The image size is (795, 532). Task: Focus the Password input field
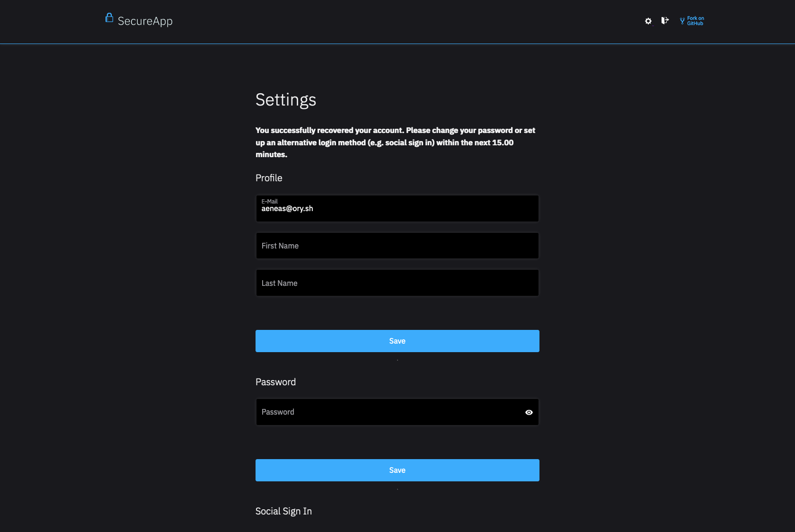point(388,412)
